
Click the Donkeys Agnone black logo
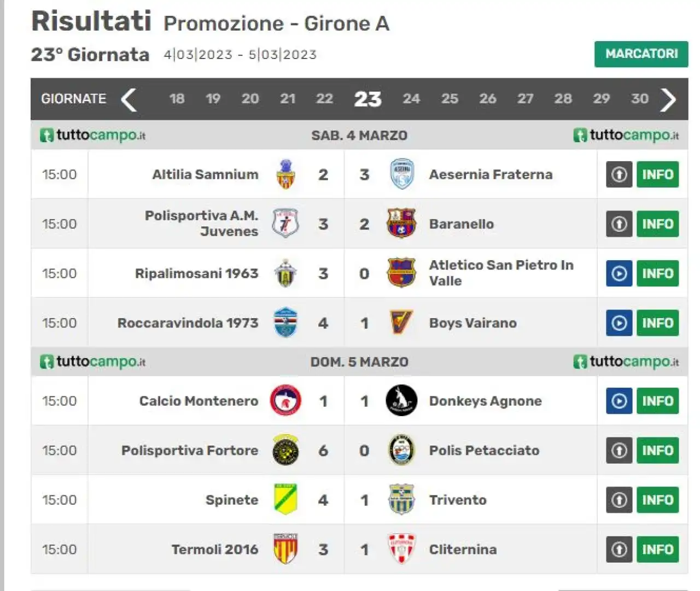[401, 401]
